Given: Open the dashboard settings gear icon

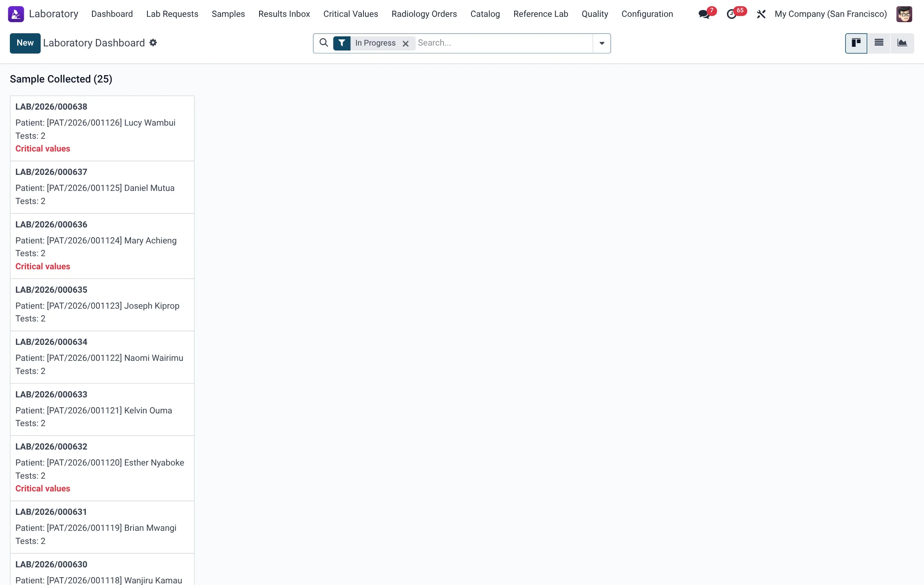Looking at the screenshot, I should 153,43.
